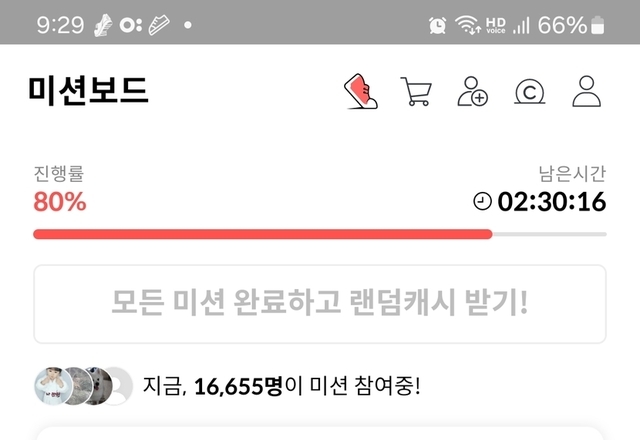Tap the clock icon beside remaining time
The width and height of the screenshot is (640, 440).
[x=482, y=202]
